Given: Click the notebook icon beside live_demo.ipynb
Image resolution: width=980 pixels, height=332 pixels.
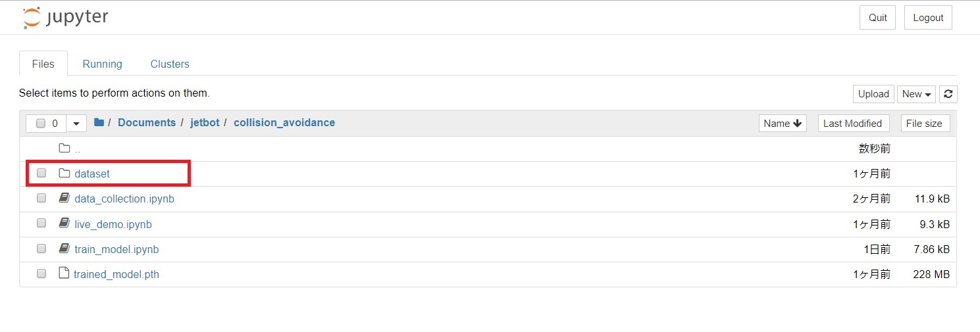Looking at the screenshot, I should (64, 224).
